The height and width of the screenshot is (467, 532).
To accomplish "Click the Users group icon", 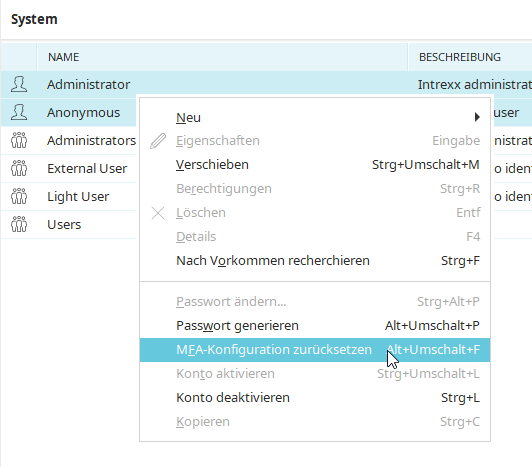I will [19, 224].
